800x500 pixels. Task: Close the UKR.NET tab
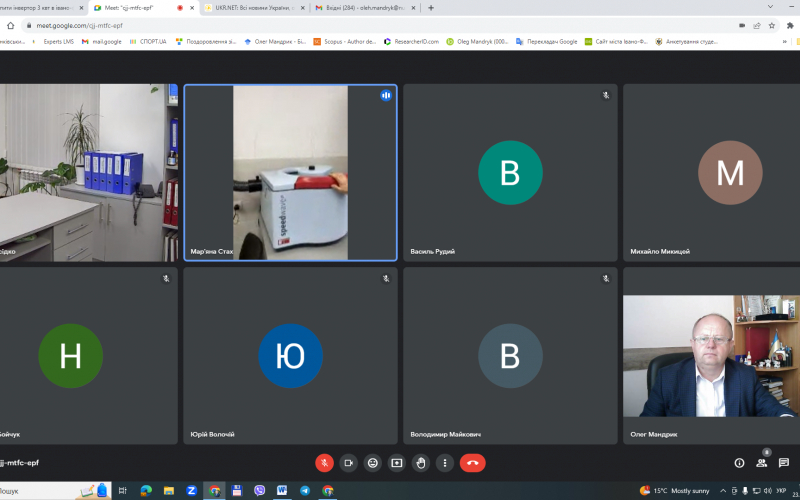click(x=303, y=8)
